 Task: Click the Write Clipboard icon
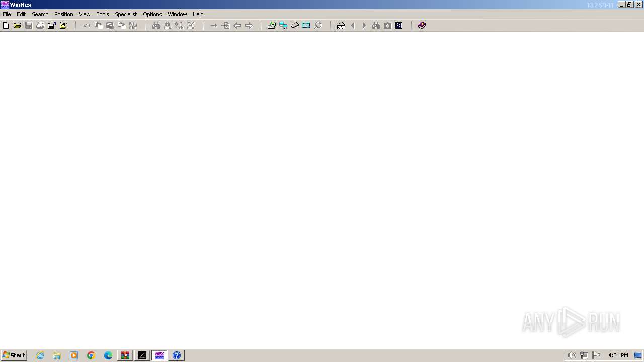[121, 25]
